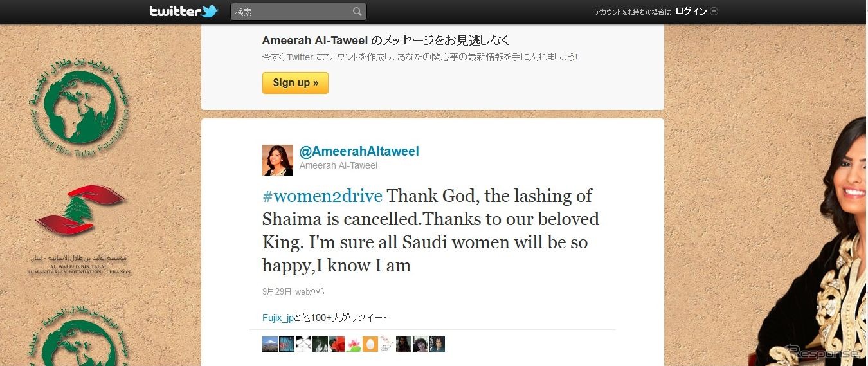Open the Mount Fuji retweeter avatar
Viewport: 868px width, 366px height.
click(x=270, y=344)
